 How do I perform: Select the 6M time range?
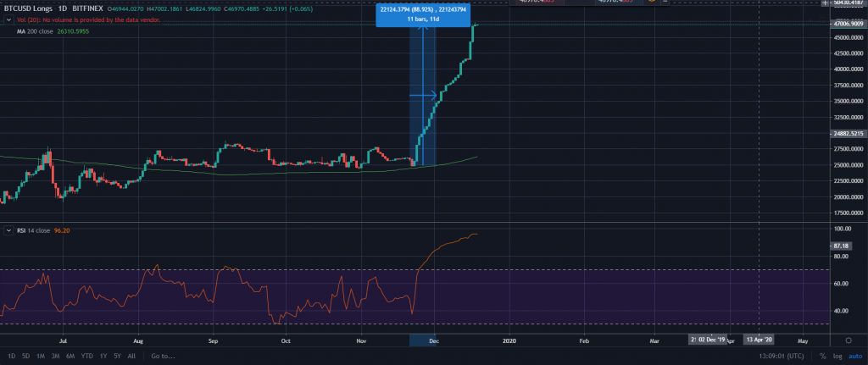point(71,357)
